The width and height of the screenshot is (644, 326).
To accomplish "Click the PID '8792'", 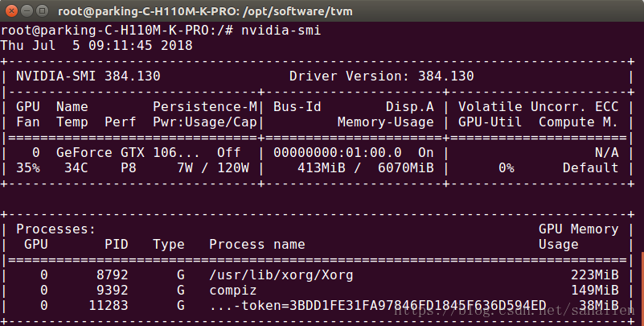I will 112,275.
